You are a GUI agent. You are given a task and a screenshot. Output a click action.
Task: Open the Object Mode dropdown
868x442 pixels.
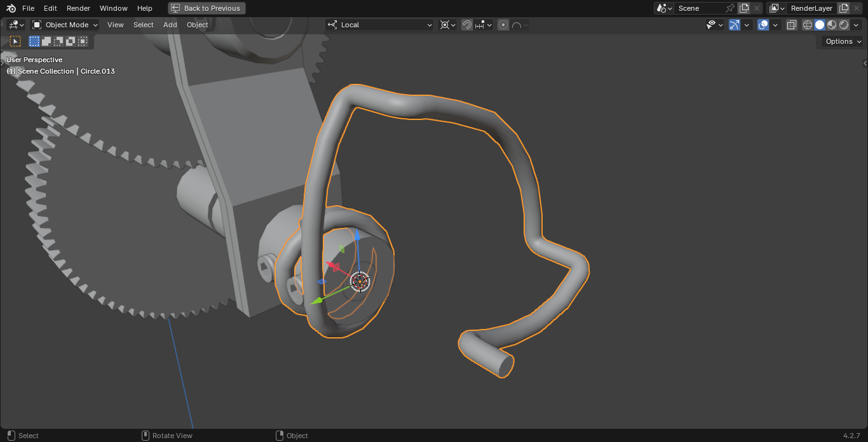coord(65,25)
